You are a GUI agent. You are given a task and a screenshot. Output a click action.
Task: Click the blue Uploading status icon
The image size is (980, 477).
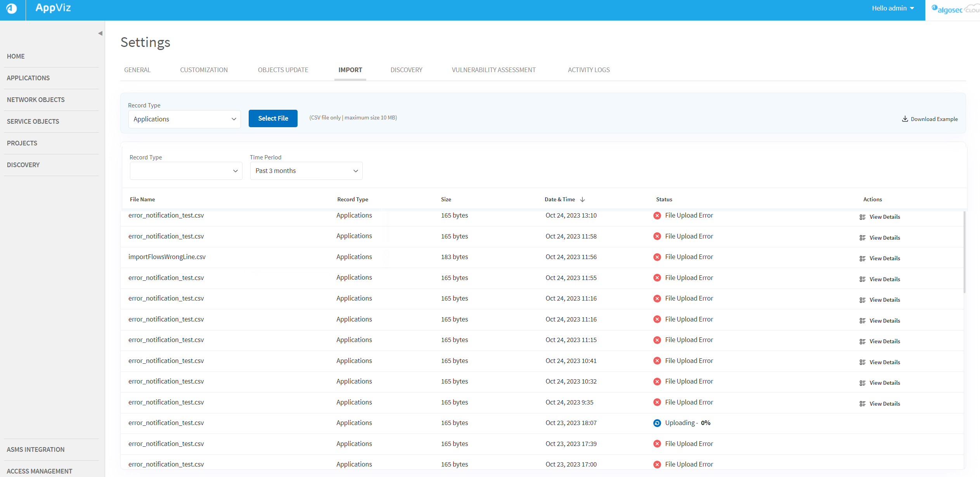coord(657,423)
